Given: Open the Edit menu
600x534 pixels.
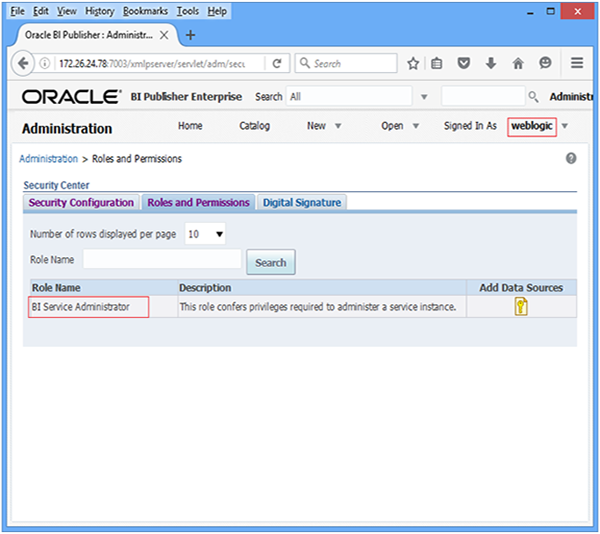Looking at the screenshot, I should [41, 11].
